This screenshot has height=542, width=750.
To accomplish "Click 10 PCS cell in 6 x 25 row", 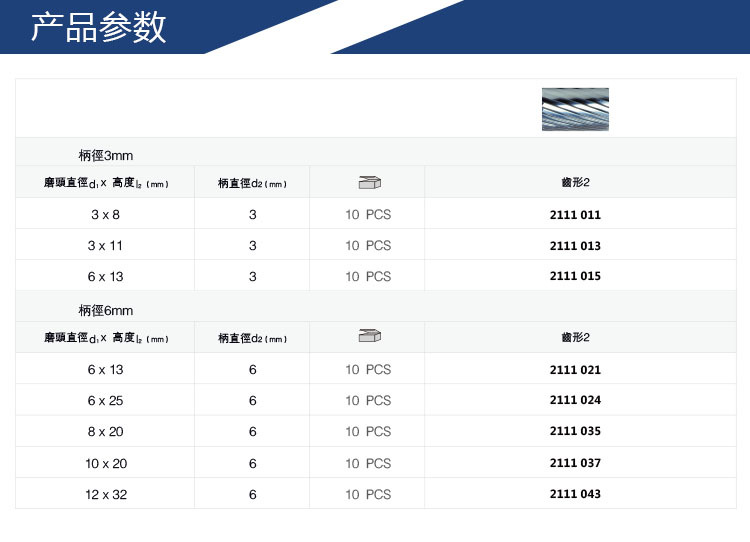I will [x=368, y=400].
